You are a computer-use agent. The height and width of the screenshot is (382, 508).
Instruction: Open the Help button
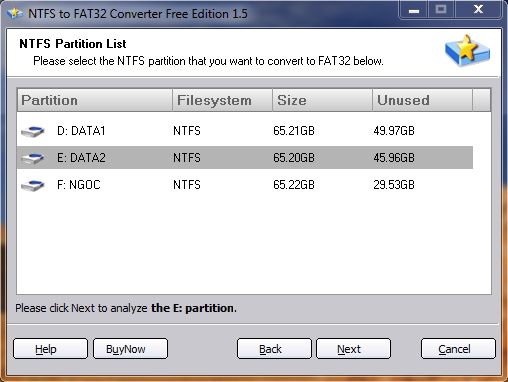pos(50,349)
